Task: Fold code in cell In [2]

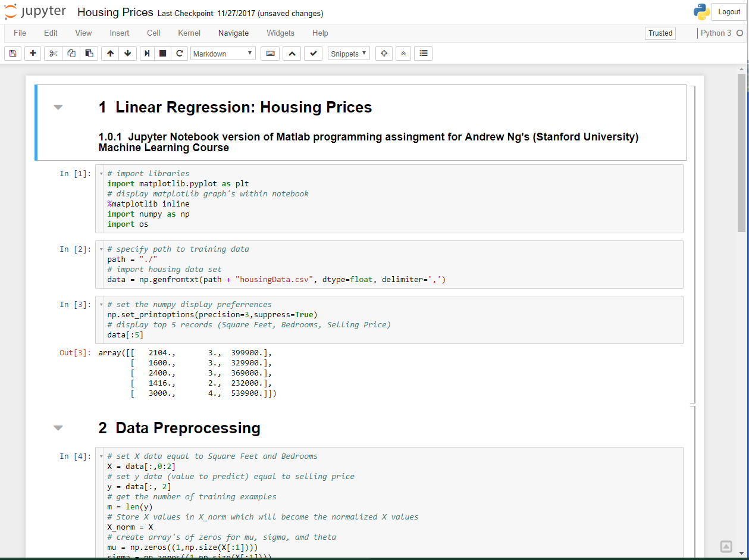Action: pos(101,249)
